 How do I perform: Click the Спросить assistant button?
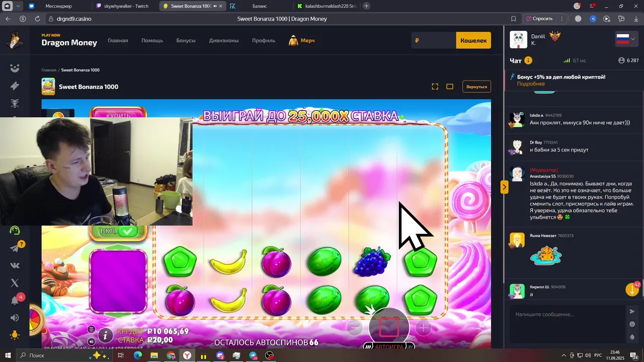tap(539, 19)
